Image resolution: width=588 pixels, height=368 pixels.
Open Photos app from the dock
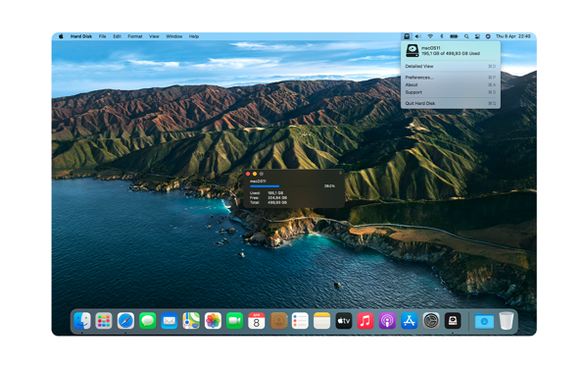pyautogui.click(x=213, y=321)
